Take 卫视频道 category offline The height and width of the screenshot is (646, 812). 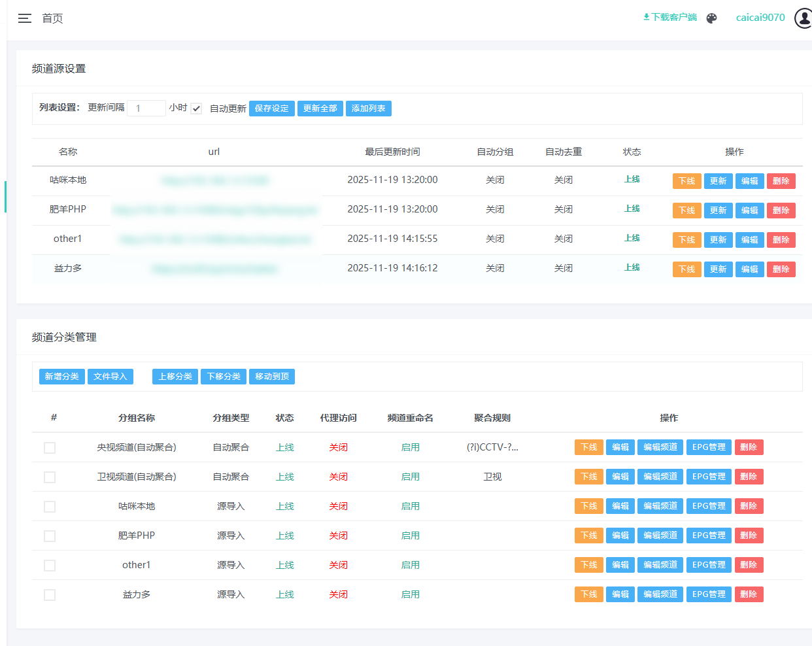click(x=589, y=477)
